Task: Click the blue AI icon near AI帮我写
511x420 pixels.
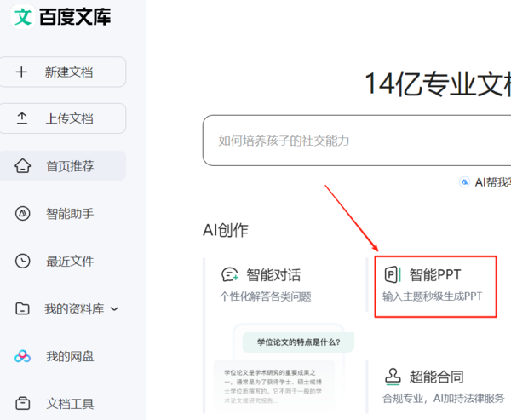Action: [x=464, y=182]
